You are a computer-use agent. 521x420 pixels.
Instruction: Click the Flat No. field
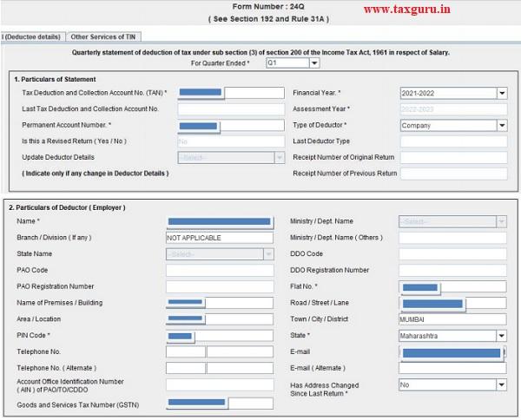(x=452, y=287)
